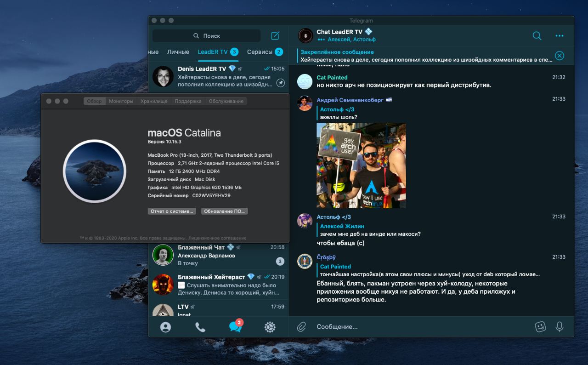Open Crosby's avatar in chat
The height and width of the screenshot is (365, 588).
coord(305,261)
